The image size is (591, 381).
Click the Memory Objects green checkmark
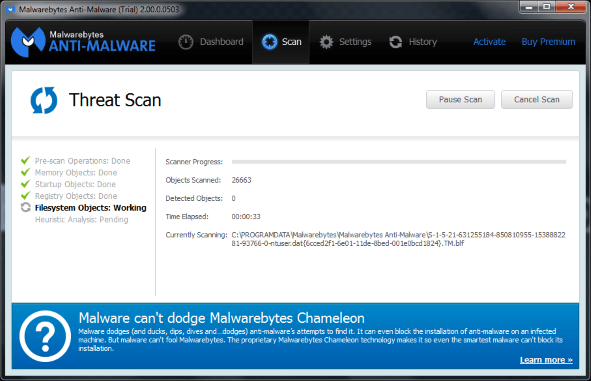pos(25,172)
